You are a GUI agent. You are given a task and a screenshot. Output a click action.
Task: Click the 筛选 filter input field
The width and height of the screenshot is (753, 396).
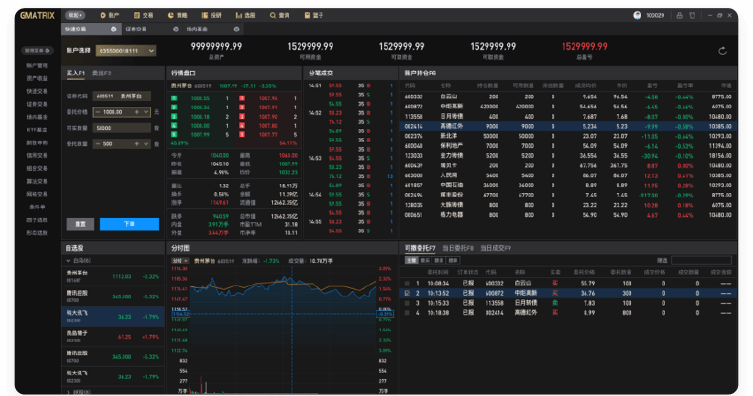coord(701,260)
